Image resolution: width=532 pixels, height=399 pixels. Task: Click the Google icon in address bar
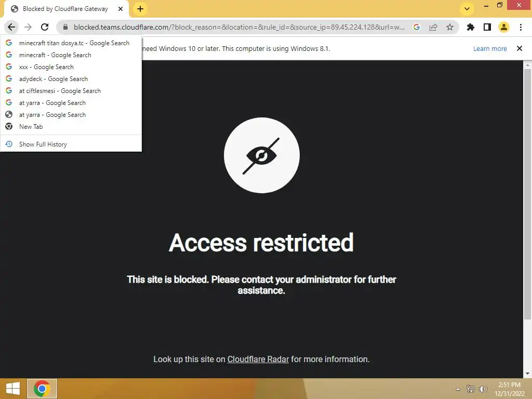coord(417,27)
